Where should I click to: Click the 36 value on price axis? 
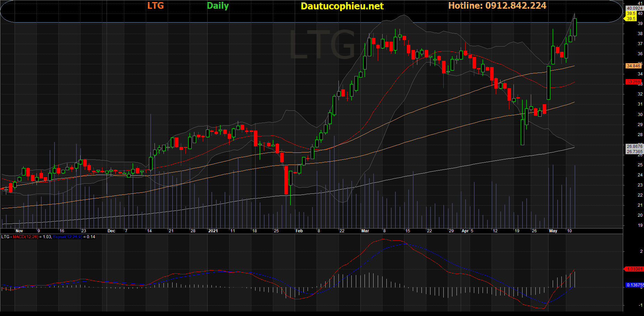[640, 54]
